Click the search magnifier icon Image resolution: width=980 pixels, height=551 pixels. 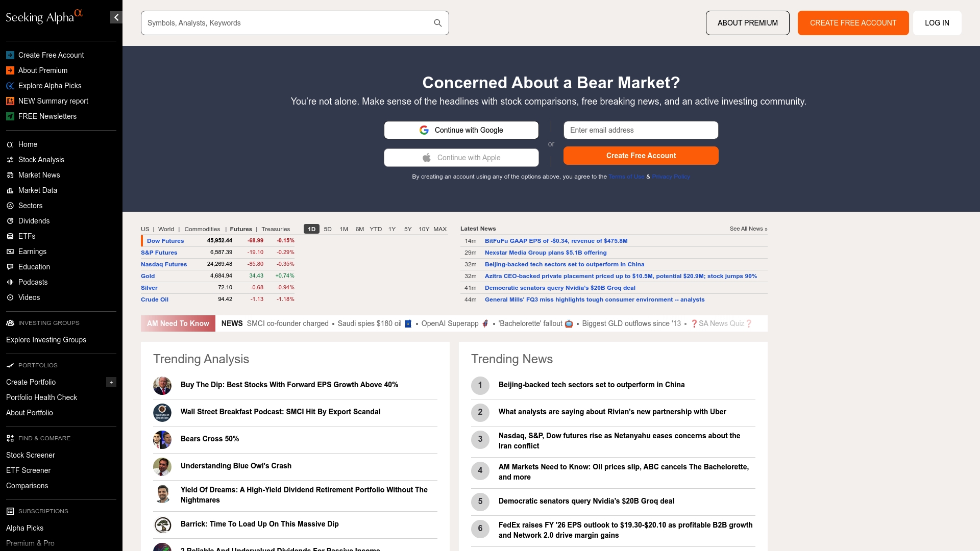pos(437,23)
